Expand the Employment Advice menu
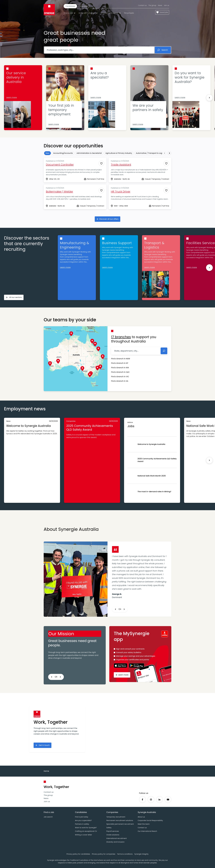 111,13
